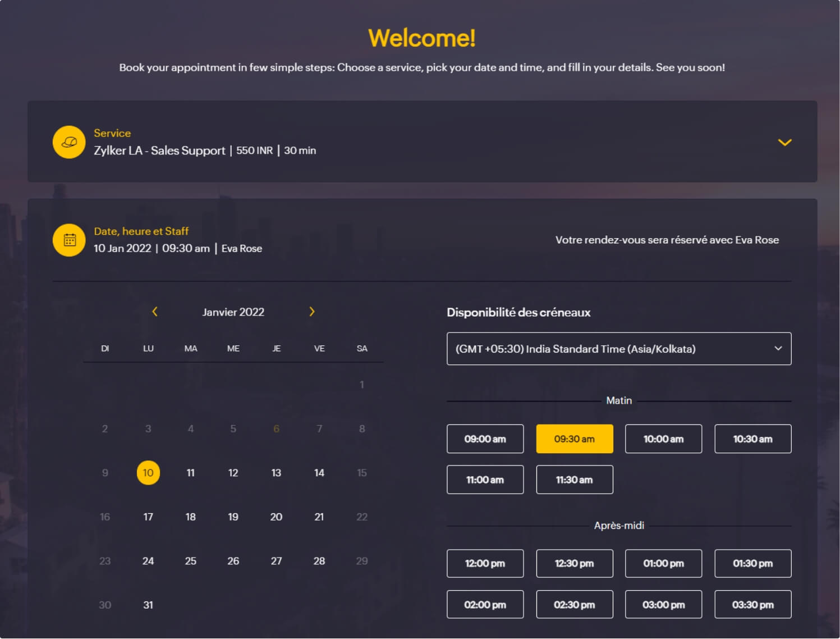
Task: Pick date 28 in calendar
Action: [x=319, y=561]
